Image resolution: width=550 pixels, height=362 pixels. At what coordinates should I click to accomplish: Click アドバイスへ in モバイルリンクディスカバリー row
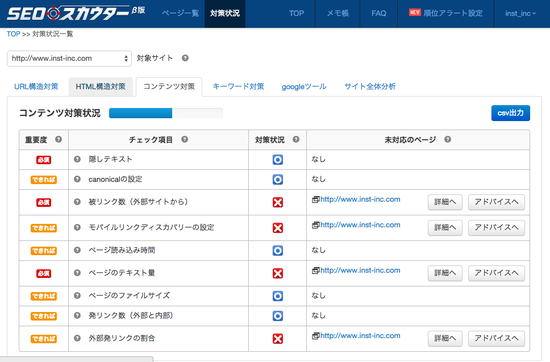coord(496,228)
